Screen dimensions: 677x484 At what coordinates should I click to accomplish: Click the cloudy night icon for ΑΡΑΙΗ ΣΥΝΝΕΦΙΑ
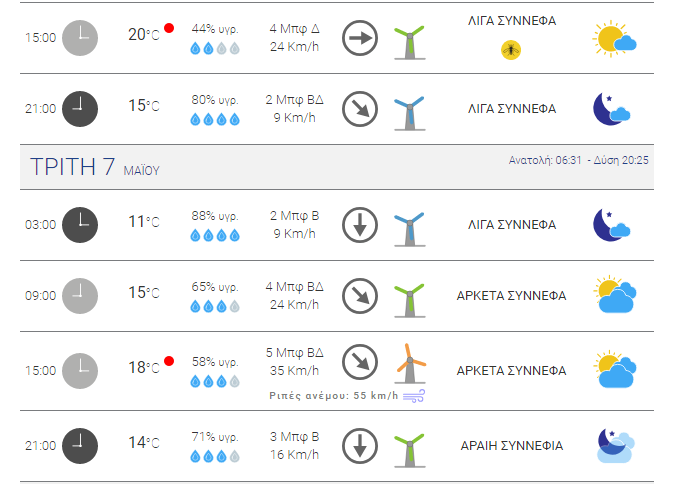coord(615,446)
